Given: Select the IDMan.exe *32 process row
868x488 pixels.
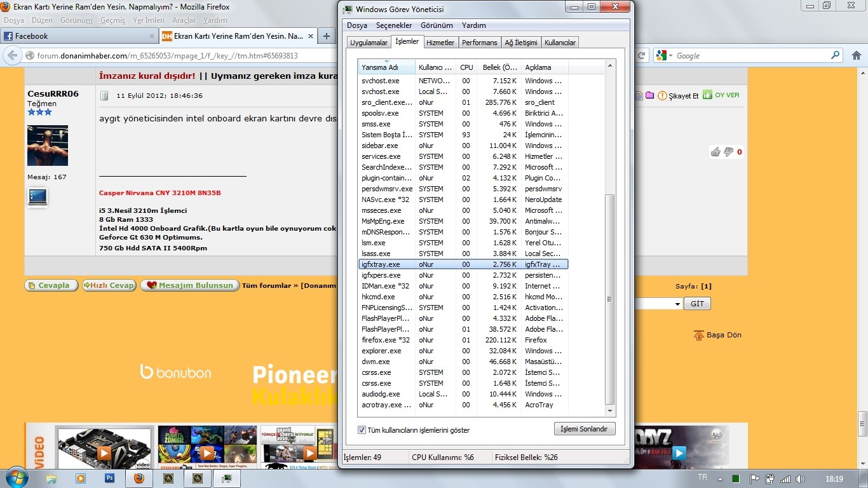Looking at the screenshot, I should click(x=463, y=286).
